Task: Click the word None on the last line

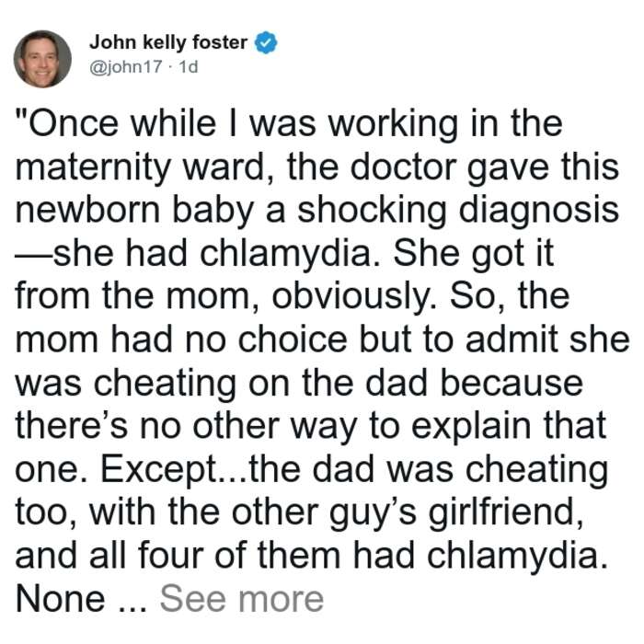Action: pyautogui.click(x=61, y=599)
